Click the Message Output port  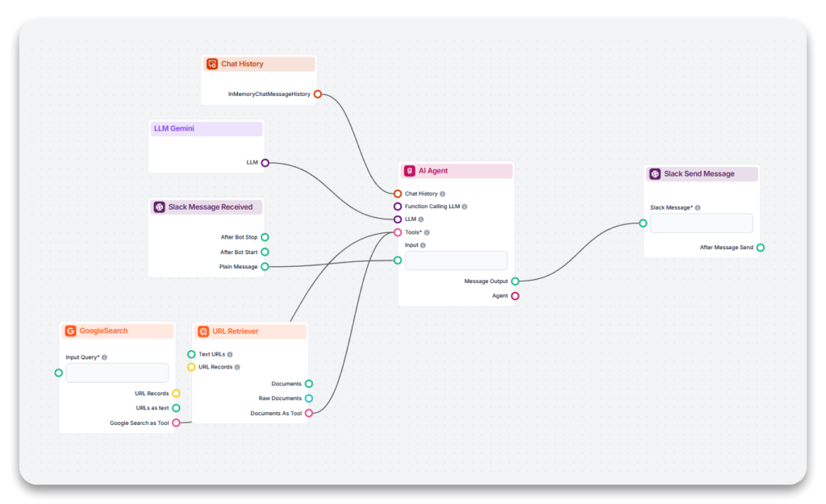[515, 281]
